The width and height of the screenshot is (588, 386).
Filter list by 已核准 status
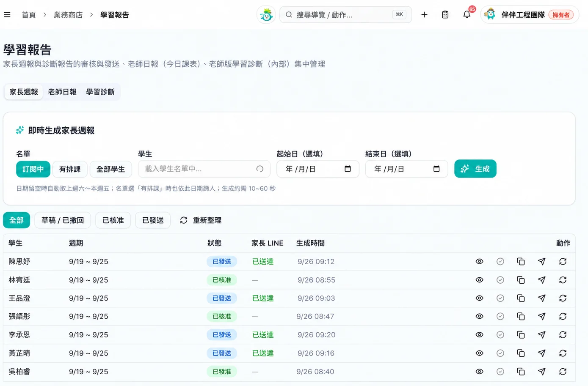(x=113, y=220)
